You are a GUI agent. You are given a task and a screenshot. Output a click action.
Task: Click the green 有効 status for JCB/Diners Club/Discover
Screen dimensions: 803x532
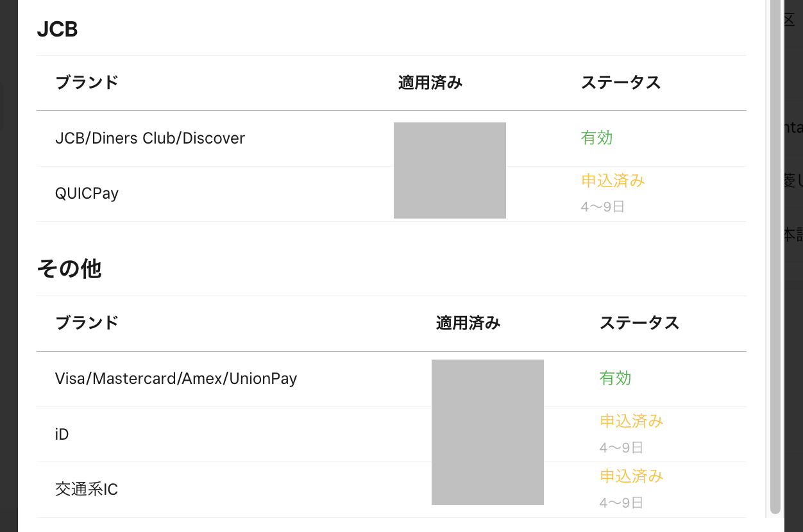pos(596,138)
